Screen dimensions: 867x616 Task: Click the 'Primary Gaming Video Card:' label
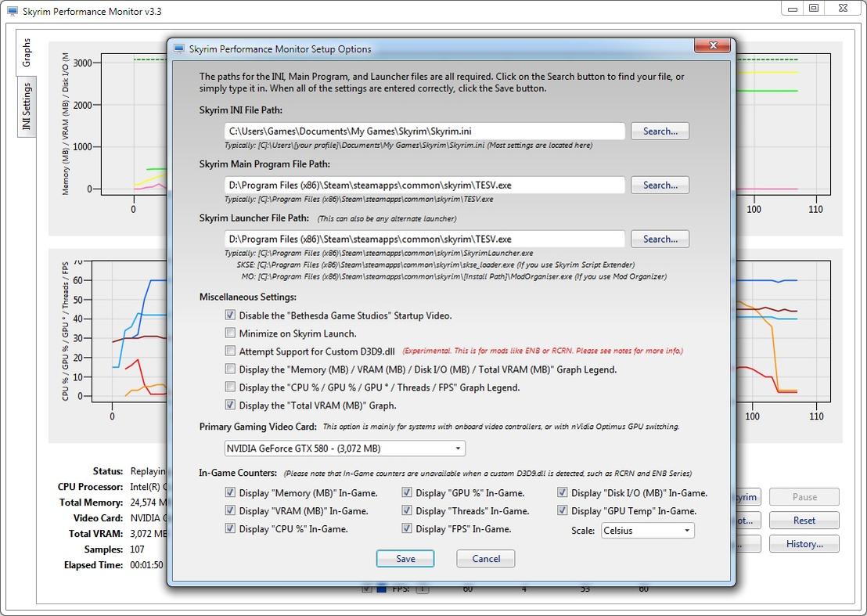(x=257, y=427)
